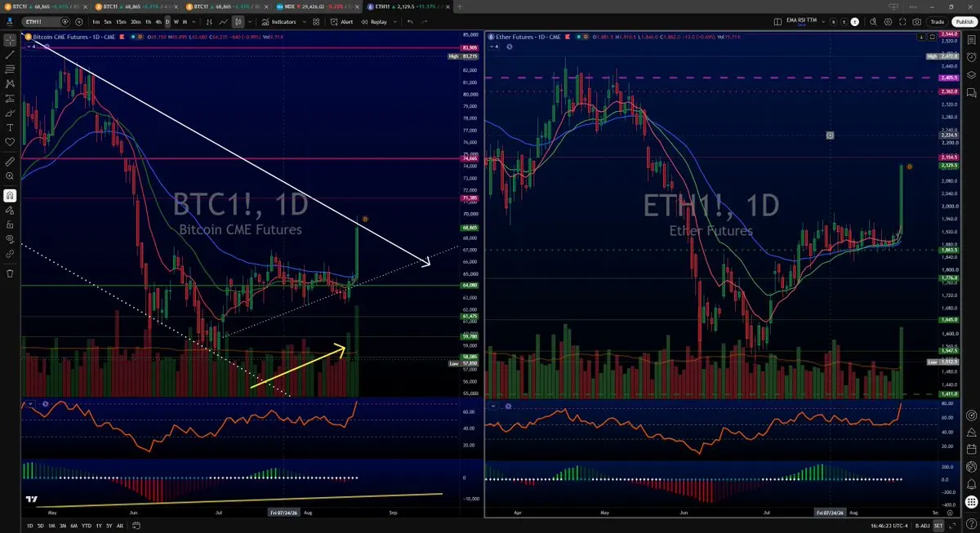
Task: Switch to bars chart style icon
Action: click(x=209, y=21)
